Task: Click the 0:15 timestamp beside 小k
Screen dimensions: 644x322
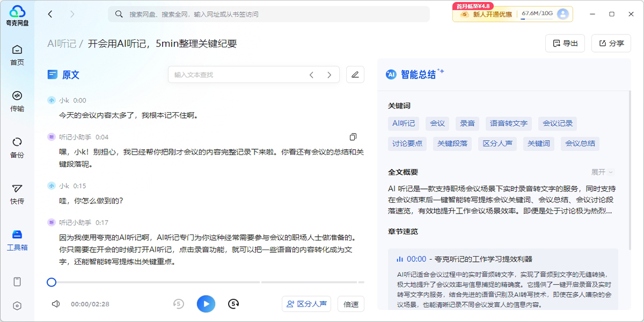Action: coord(79,186)
